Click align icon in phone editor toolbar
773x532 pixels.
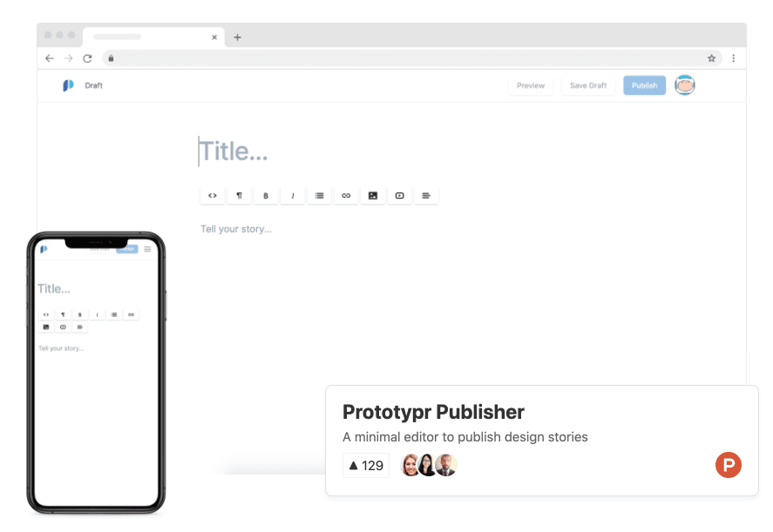tap(80, 327)
